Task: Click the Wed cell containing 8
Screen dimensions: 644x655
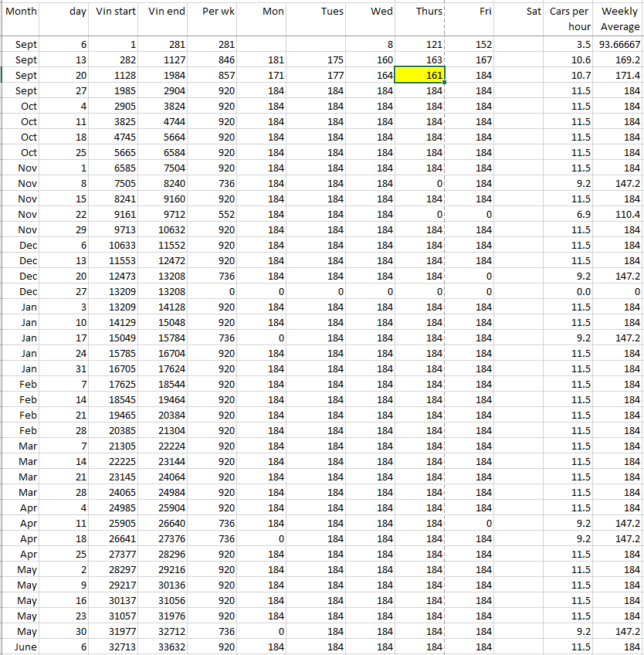Action: point(371,44)
